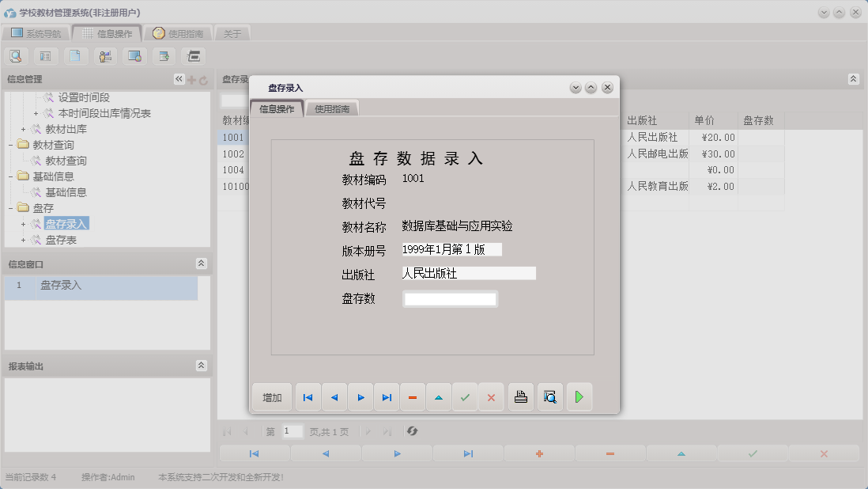Select the user management icon on the toolbar
Screen dimensions: 868x489
[x=104, y=55]
